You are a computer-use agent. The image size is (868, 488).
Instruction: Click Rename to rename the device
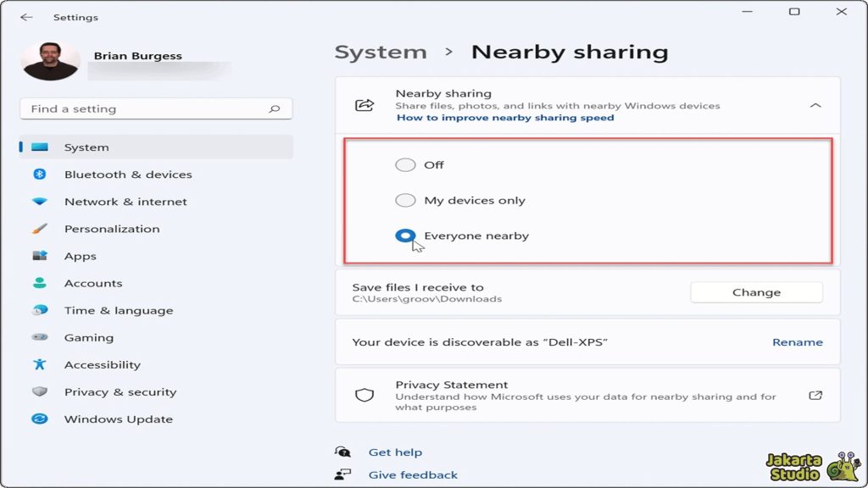797,342
